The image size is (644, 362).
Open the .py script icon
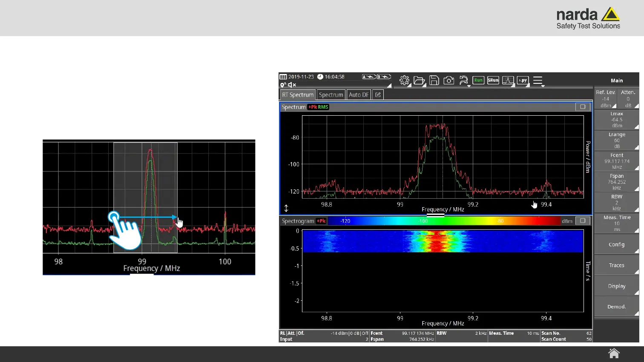click(x=523, y=80)
